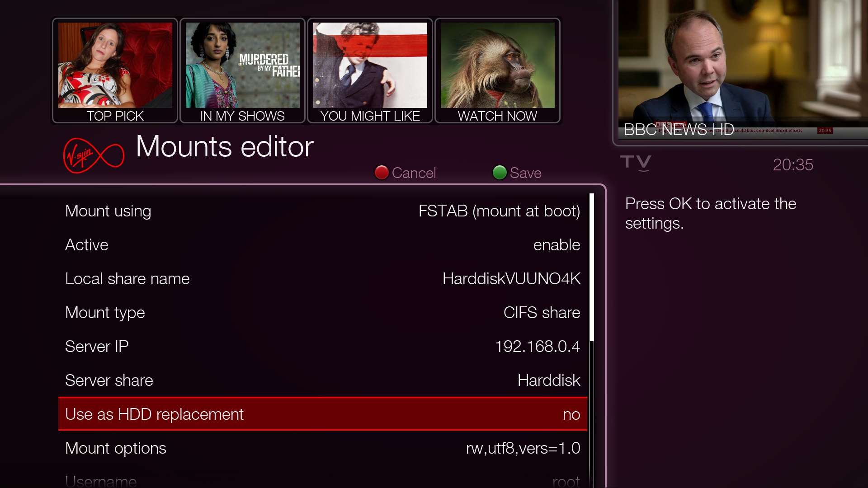Select the Cancel label
This screenshot has height=488, width=868.
tap(414, 173)
